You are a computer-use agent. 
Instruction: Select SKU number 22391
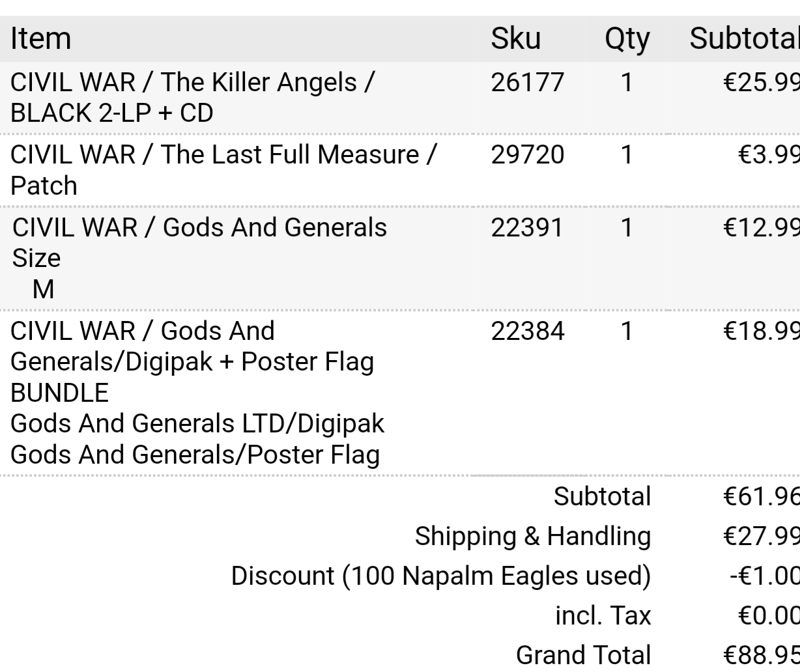527,228
